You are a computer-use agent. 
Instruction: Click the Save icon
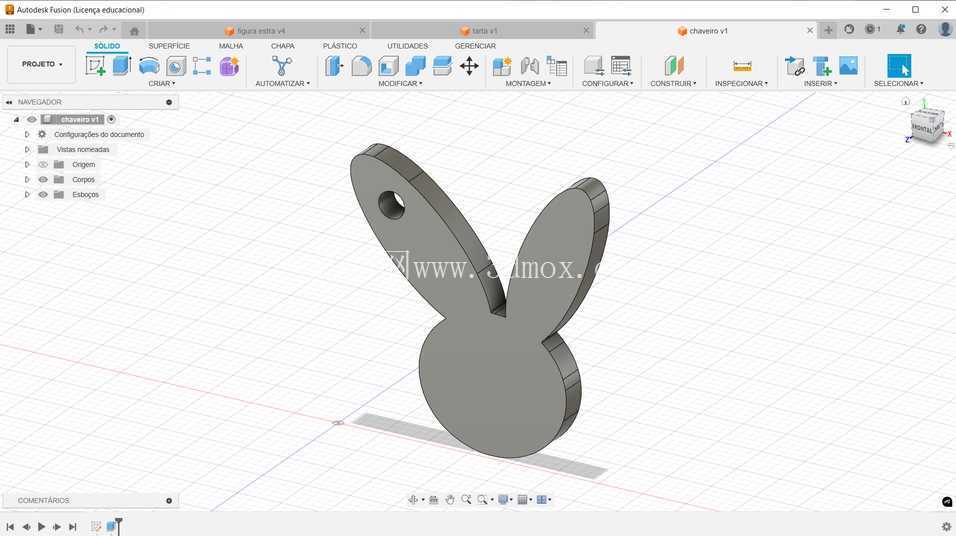pos(59,29)
